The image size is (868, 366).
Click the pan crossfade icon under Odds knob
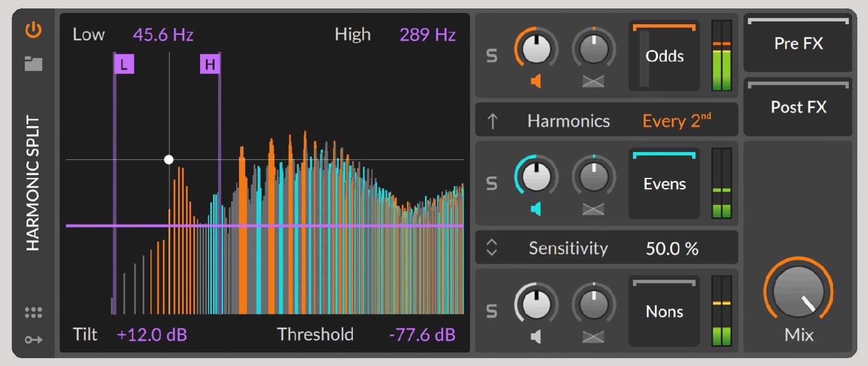[x=592, y=81]
